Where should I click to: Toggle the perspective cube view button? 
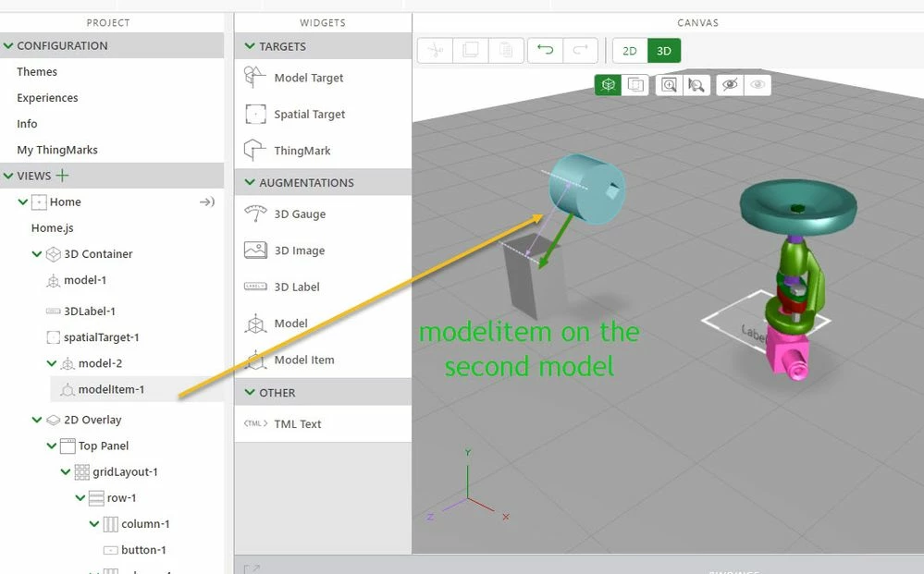609,85
